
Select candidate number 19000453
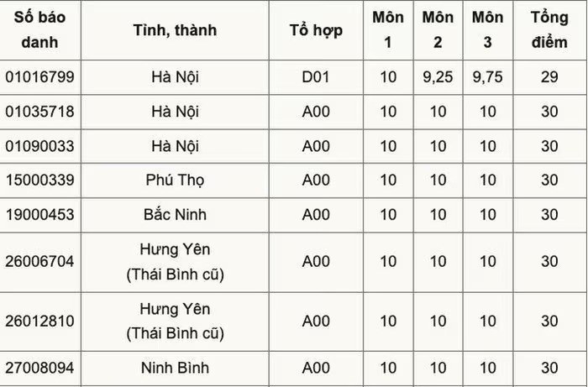(x=39, y=215)
